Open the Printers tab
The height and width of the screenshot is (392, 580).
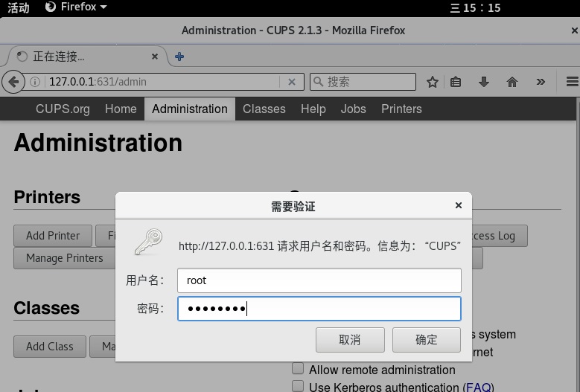pyautogui.click(x=401, y=109)
